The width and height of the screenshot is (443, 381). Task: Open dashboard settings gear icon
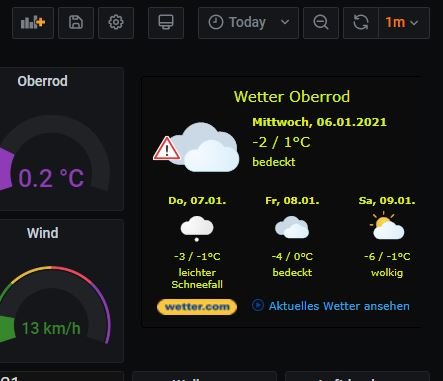coord(116,23)
